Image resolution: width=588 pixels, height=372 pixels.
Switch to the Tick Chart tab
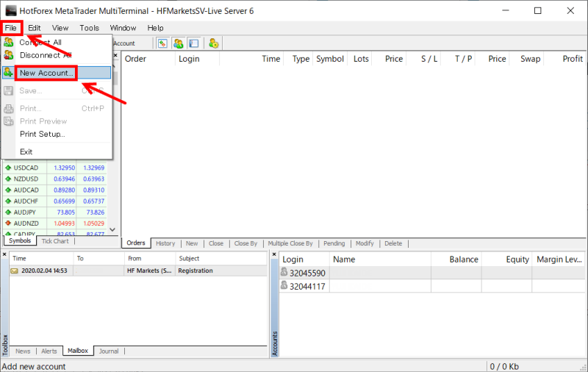tap(54, 241)
